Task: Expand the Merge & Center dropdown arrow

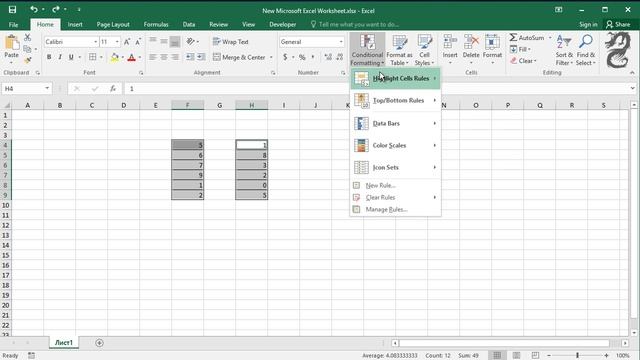Action: click(271, 57)
